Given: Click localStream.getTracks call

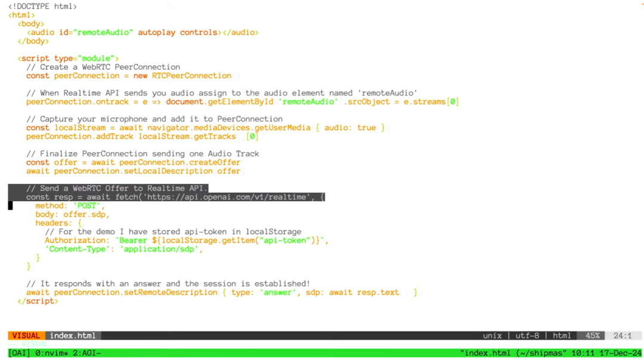Looking at the screenshot, I should (187, 136).
